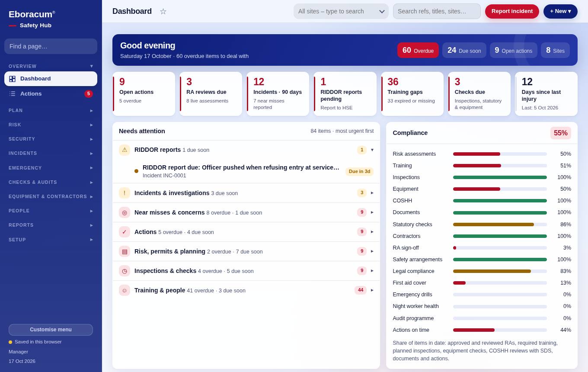Focus the Search refs, titles, sites field

point(437,11)
